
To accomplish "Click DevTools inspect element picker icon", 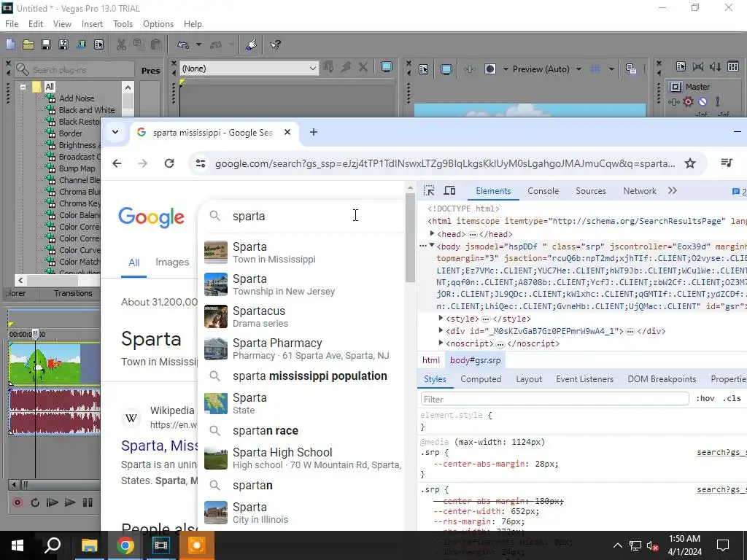I will pos(429,191).
